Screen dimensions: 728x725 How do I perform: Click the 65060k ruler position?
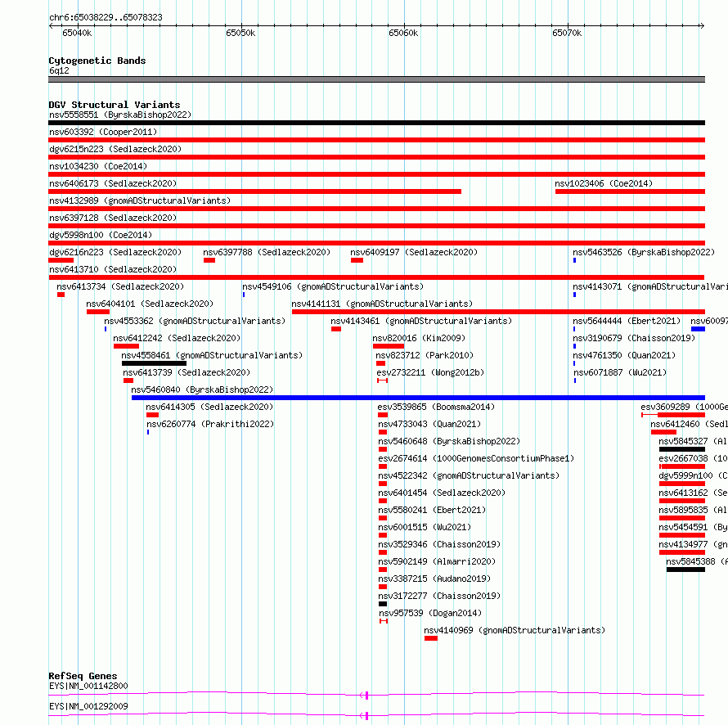pyautogui.click(x=403, y=33)
